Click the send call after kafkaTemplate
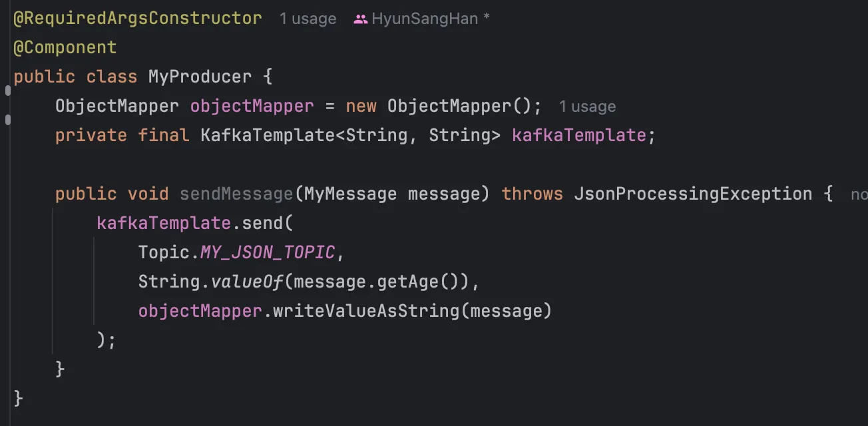 coord(262,223)
